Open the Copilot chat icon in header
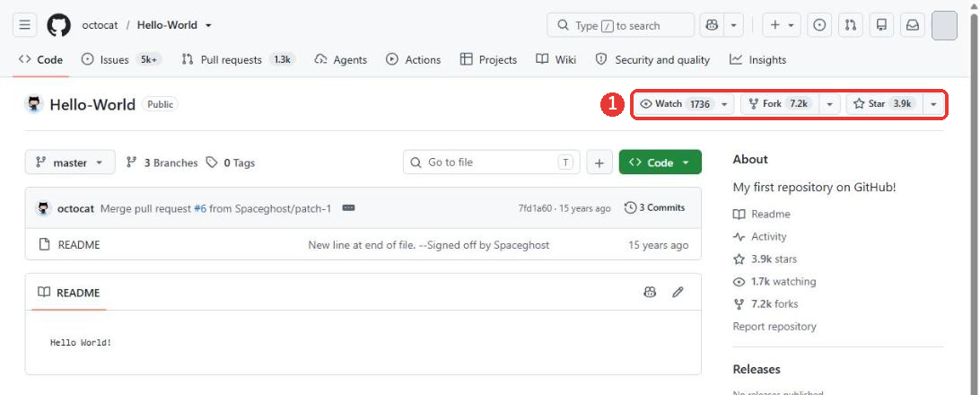 [712, 26]
